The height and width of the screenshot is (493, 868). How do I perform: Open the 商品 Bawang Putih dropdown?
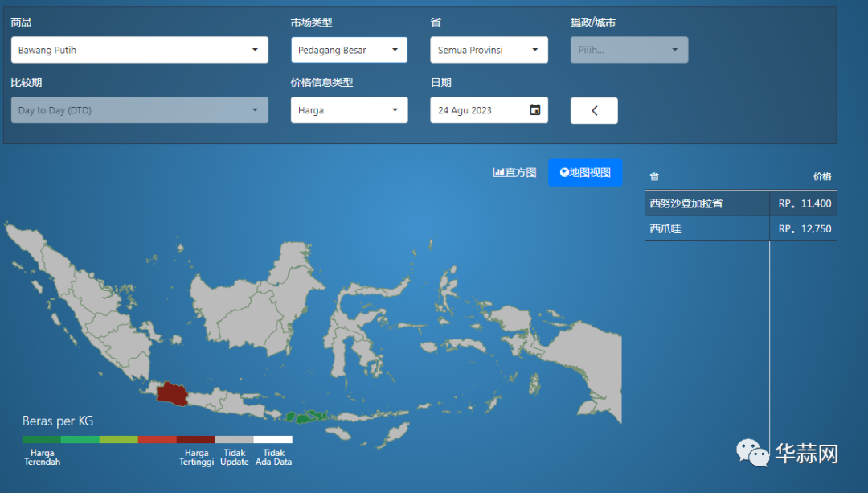click(x=139, y=50)
